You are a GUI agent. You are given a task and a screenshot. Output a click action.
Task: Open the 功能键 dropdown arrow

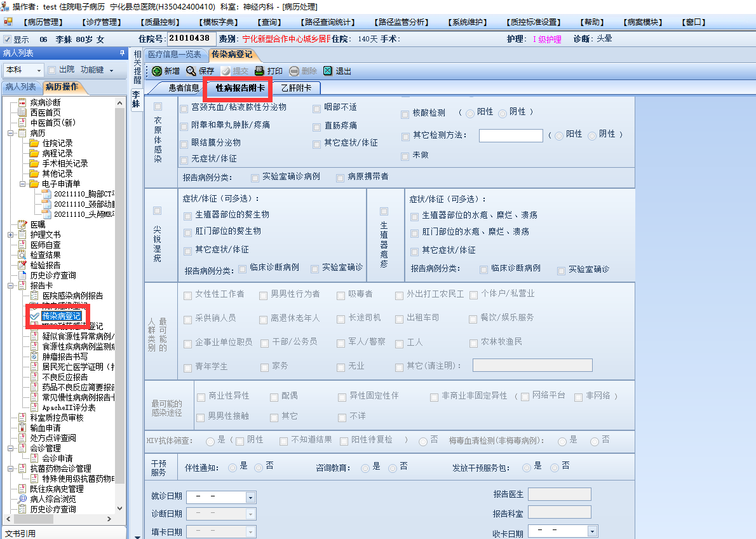coord(111,71)
